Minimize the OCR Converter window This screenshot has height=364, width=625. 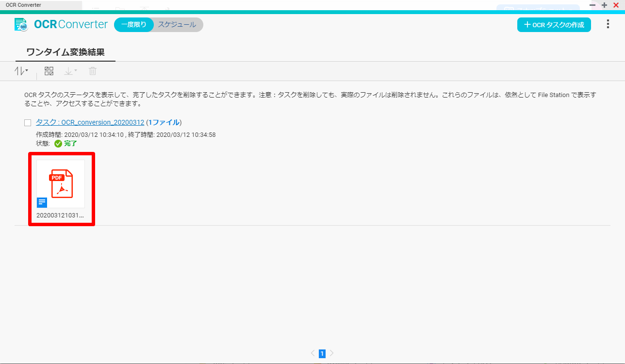(x=592, y=5)
